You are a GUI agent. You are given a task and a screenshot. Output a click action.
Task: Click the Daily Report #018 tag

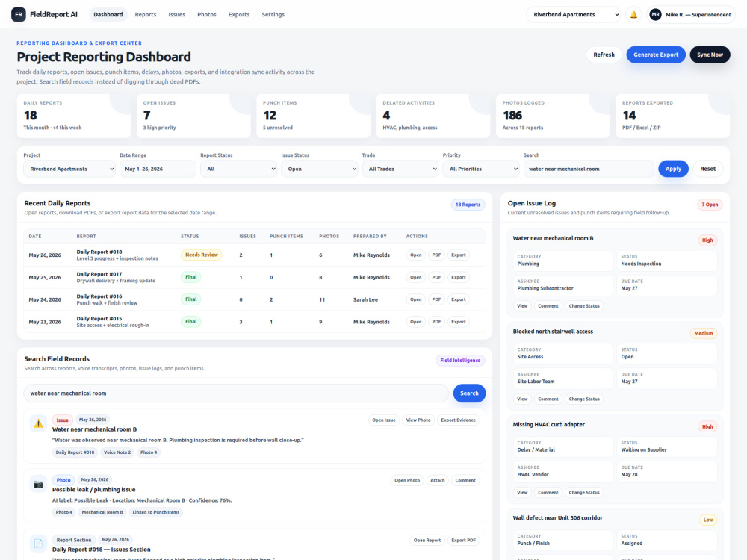pos(75,453)
